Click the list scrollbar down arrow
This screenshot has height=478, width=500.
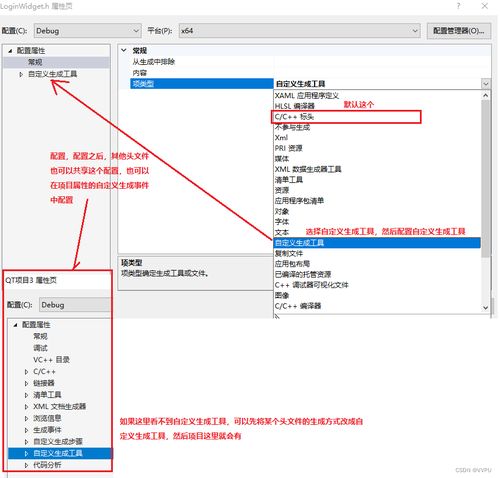point(486,308)
